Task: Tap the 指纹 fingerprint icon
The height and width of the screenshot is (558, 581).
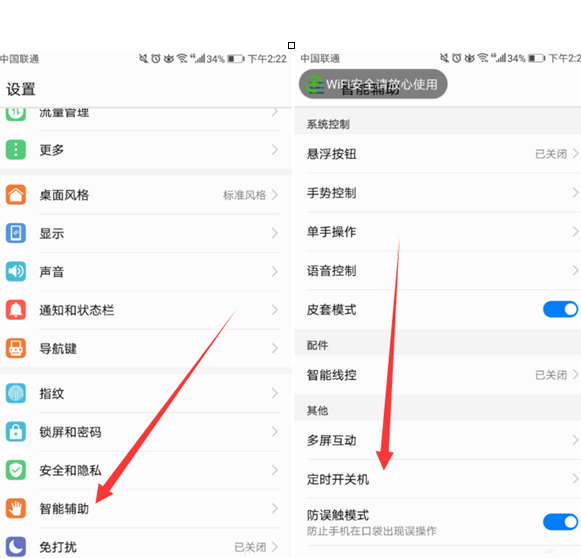Action: (x=16, y=393)
